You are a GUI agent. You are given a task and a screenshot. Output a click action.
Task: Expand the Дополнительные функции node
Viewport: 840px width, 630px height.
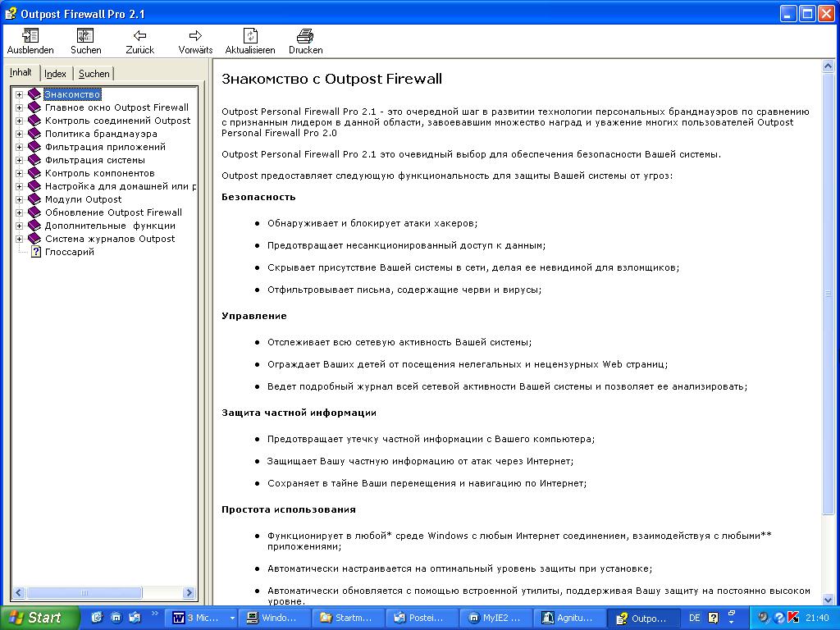(x=20, y=226)
